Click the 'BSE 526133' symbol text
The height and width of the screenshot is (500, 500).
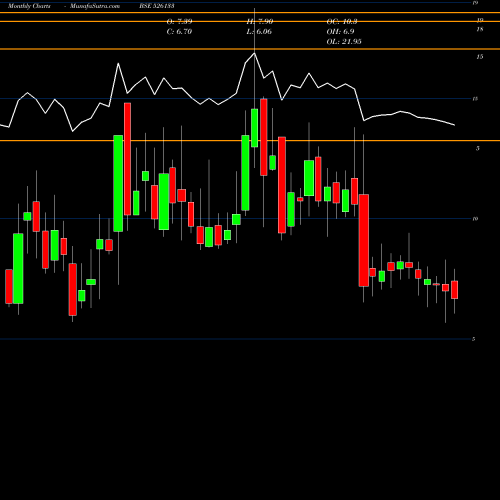[x=157, y=6]
